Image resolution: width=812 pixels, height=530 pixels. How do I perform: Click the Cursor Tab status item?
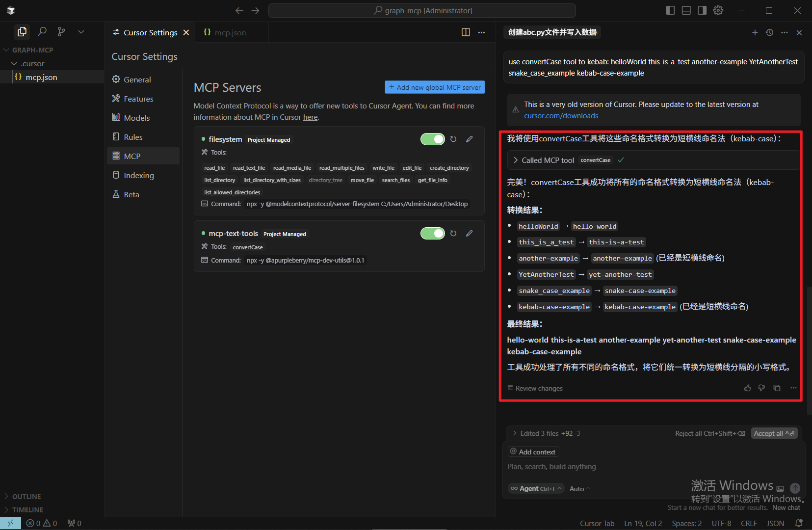[x=597, y=524]
